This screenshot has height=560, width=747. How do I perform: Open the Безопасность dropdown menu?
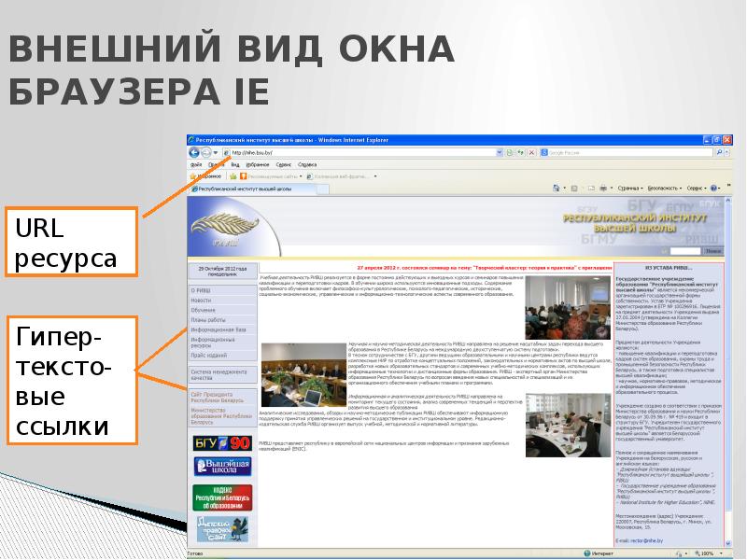point(663,189)
